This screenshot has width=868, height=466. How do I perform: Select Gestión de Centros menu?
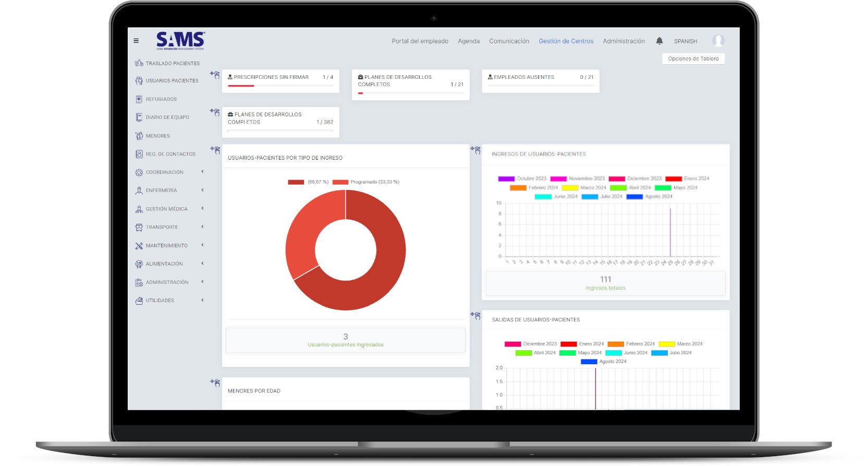pos(566,41)
